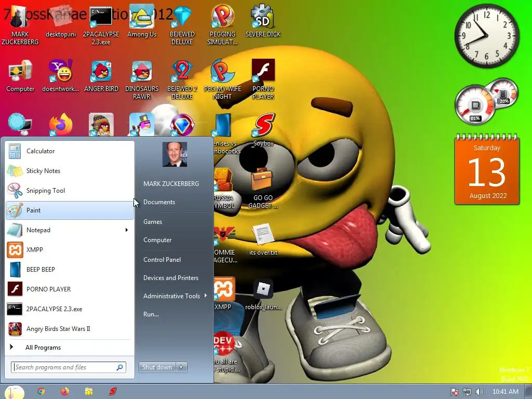Click Show desktop button at taskbar end

pos(528,392)
